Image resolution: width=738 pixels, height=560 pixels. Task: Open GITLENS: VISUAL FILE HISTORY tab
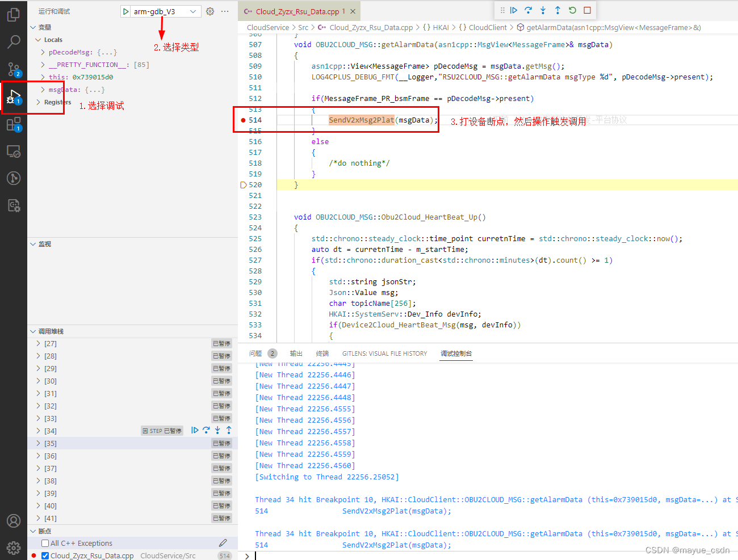pos(384,353)
